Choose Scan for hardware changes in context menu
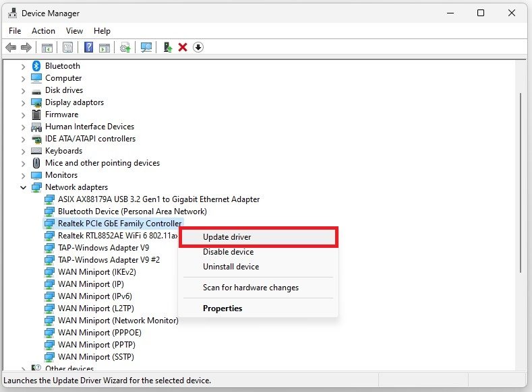This screenshot has height=392, width=532. click(258, 288)
